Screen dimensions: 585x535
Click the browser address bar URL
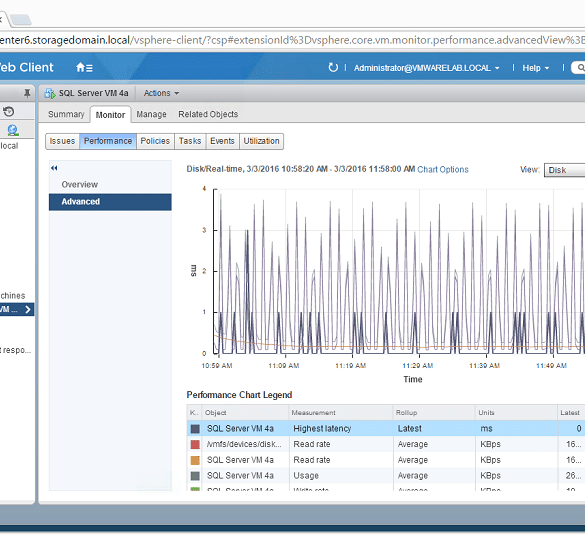(291, 40)
